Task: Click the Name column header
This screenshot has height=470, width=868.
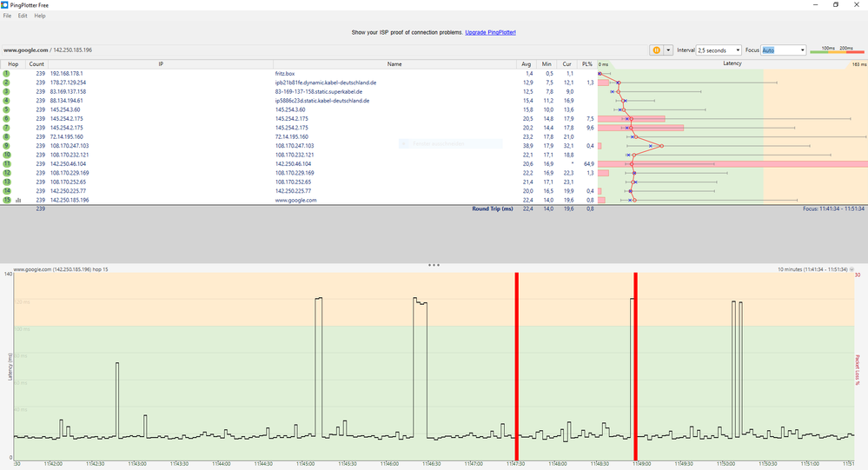Action: pyautogui.click(x=394, y=64)
